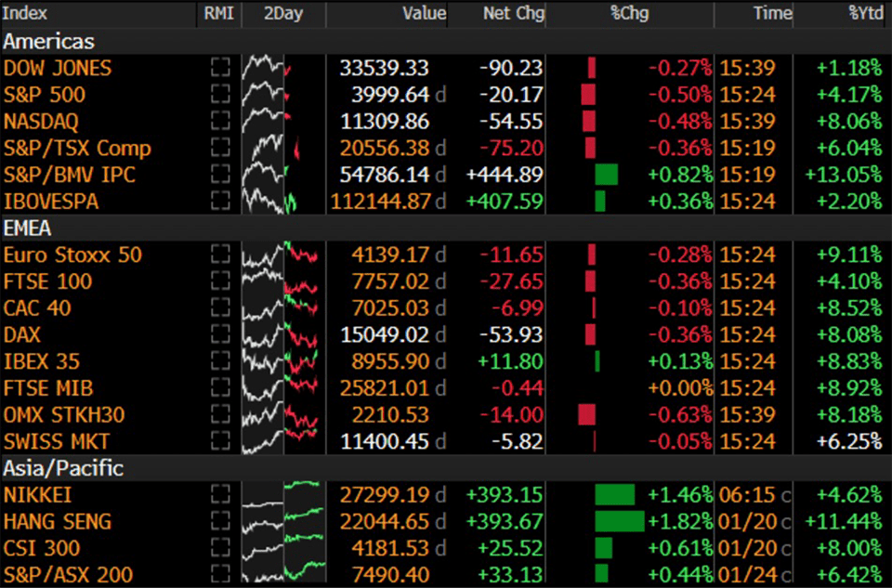Click the %Ytd column header
The width and height of the screenshot is (892, 588).
point(866,13)
